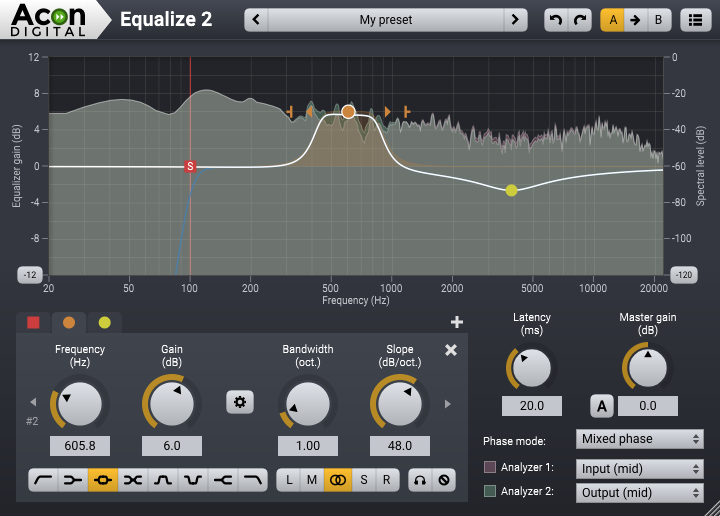
Task: Open the plugin menu list icon
Action: [x=695, y=20]
